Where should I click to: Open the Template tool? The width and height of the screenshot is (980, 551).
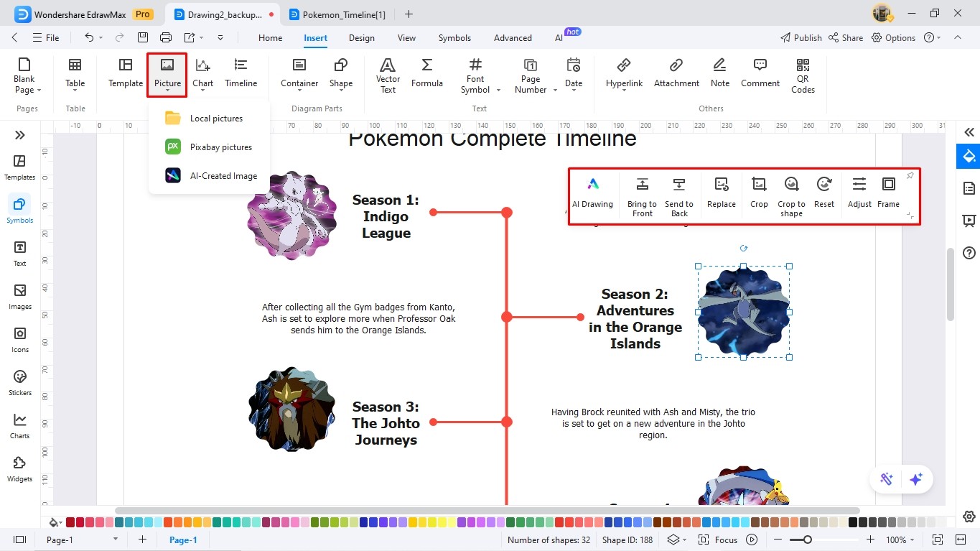click(126, 74)
